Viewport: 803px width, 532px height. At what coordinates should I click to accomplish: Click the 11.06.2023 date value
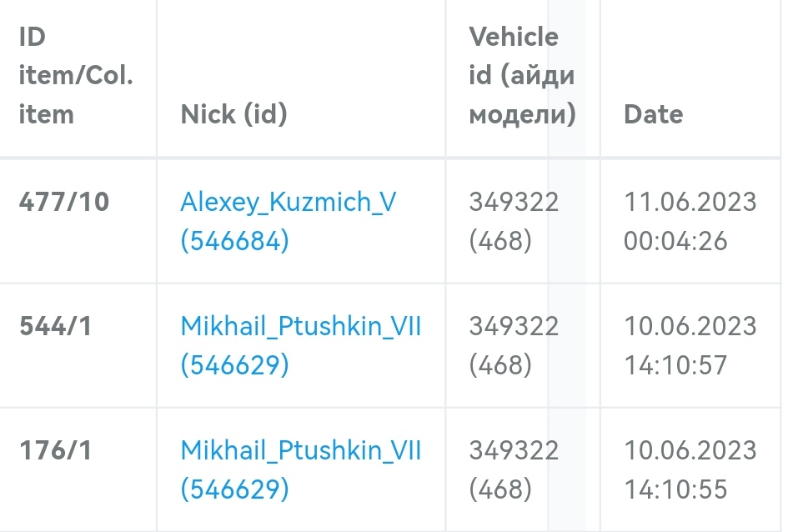click(x=690, y=203)
